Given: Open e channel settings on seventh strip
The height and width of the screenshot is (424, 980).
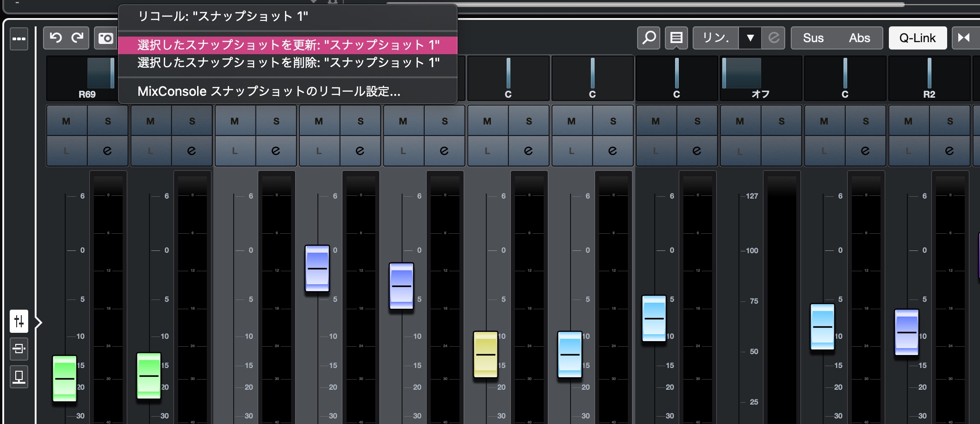Looking at the screenshot, I should pos(613,151).
